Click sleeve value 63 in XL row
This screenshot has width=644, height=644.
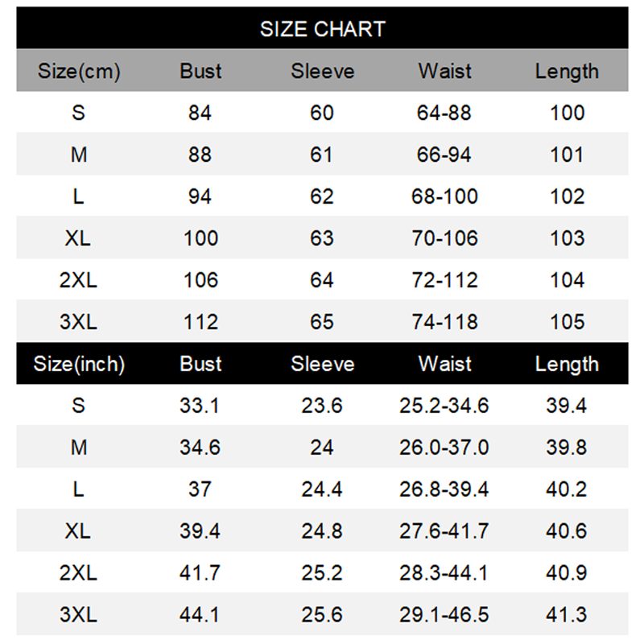pos(322,238)
